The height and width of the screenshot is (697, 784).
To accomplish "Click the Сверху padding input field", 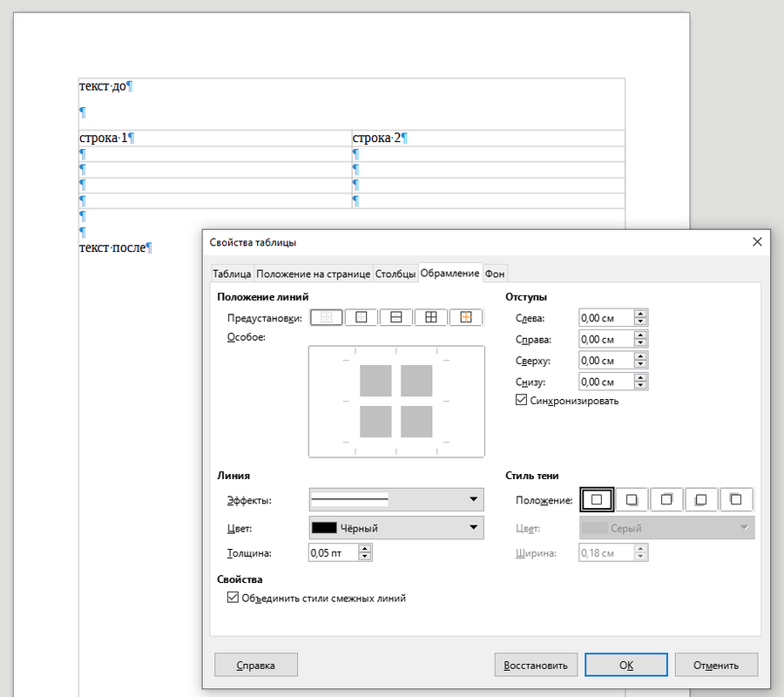I will point(606,361).
